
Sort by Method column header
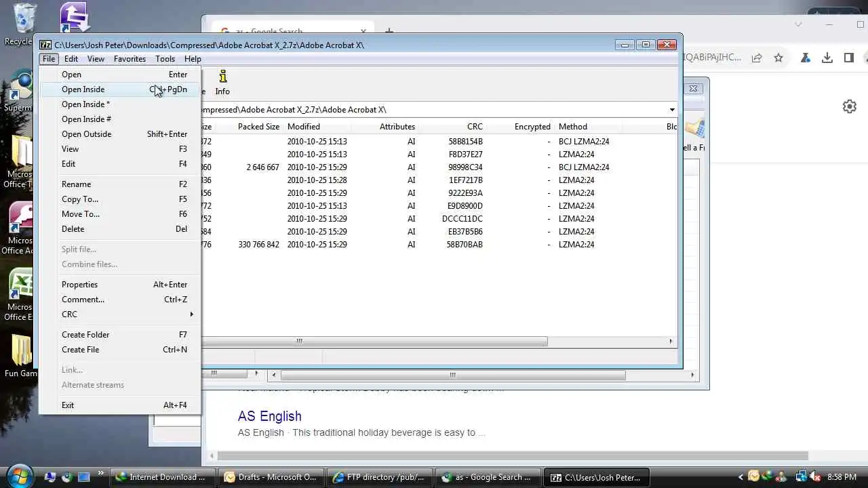(589, 127)
